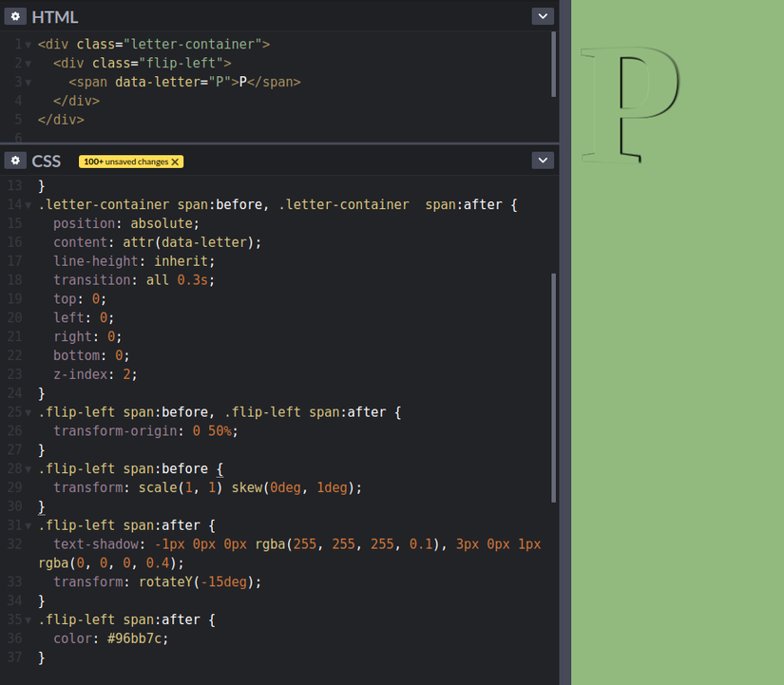Click 'letter-container' class in HTML line 1
The height and width of the screenshot is (685, 784).
[193, 45]
